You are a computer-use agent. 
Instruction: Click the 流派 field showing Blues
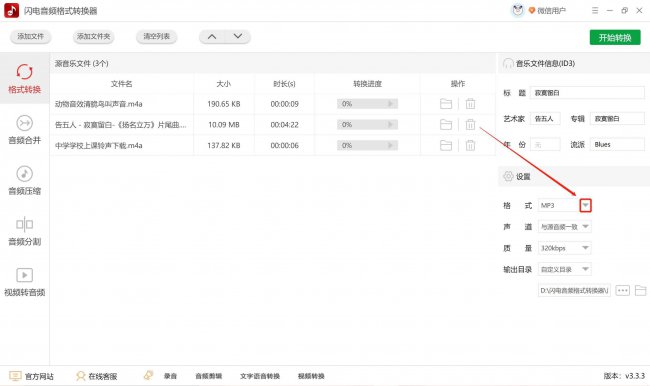617,144
